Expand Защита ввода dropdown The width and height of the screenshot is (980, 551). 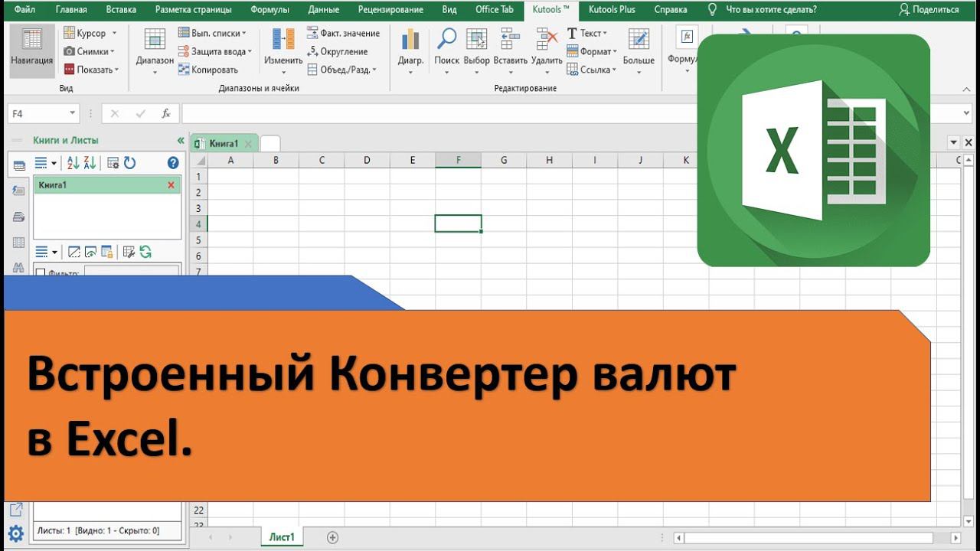click(250, 51)
